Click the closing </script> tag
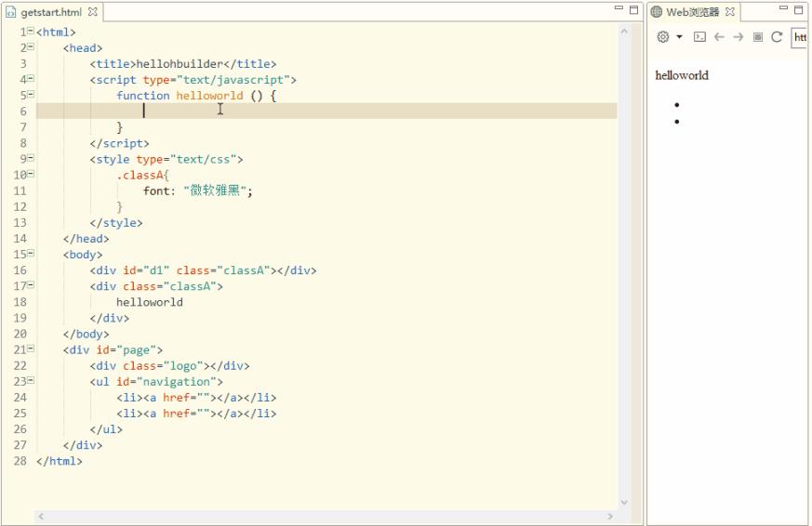Image resolution: width=812 pixels, height=526 pixels. [119, 143]
